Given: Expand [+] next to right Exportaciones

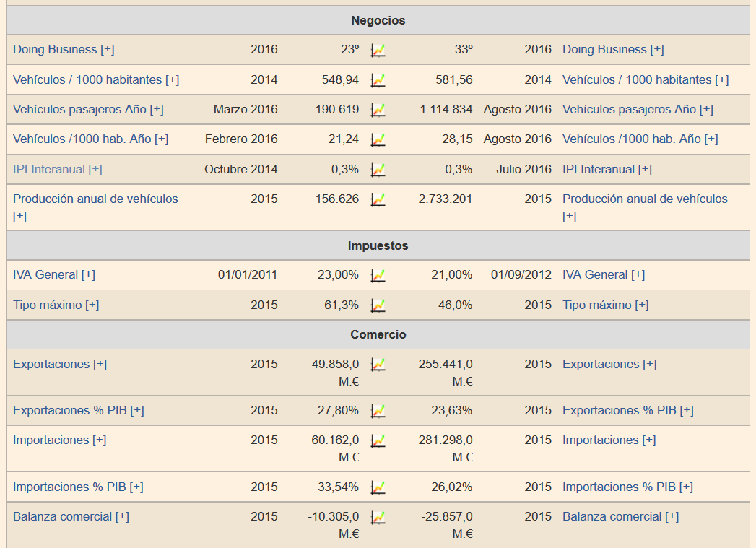Looking at the screenshot, I should (649, 365).
